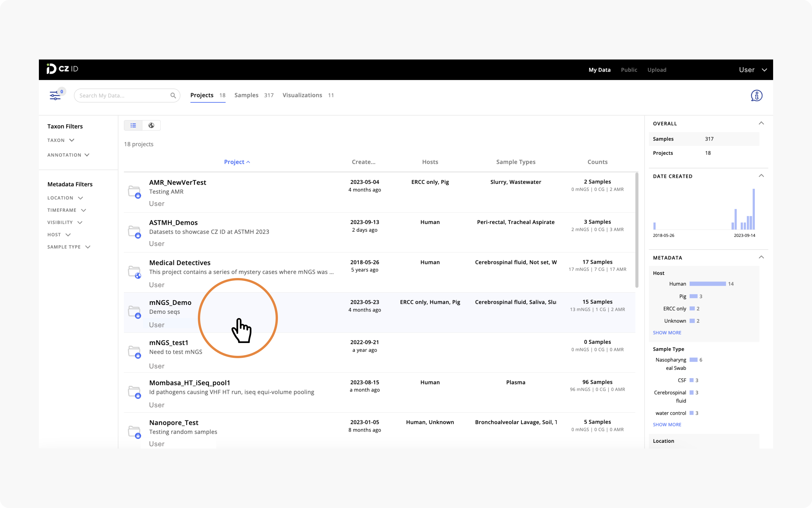Open the User account menu

pyautogui.click(x=753, y=70)
